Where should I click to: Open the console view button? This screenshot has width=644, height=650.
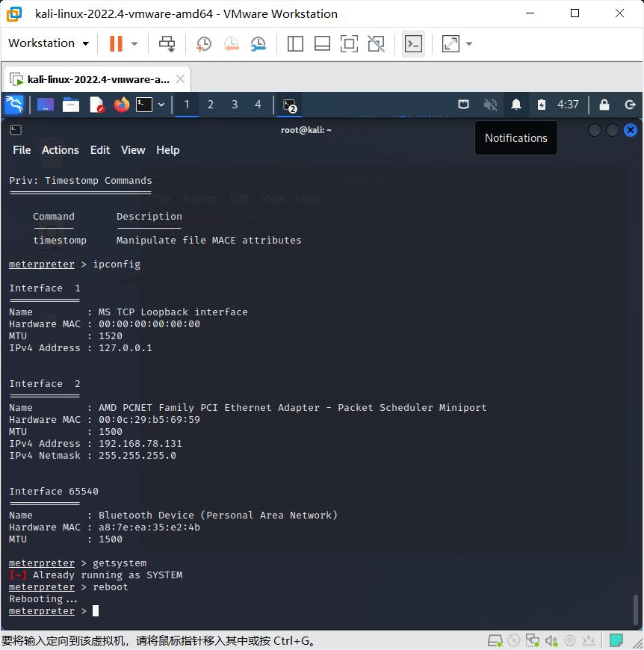413,43
